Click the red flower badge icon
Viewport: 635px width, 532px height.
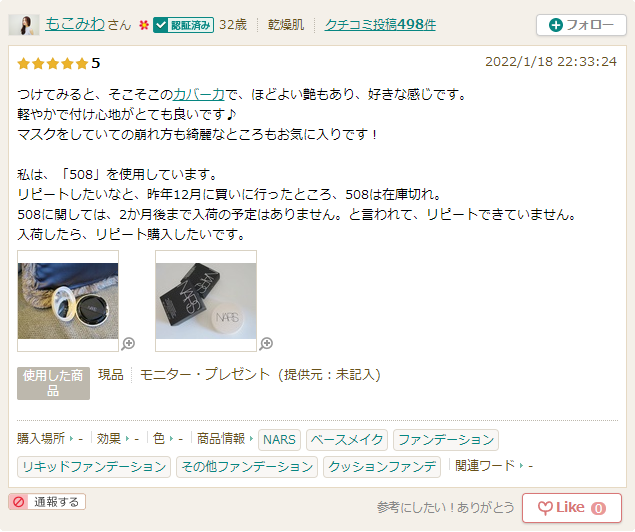tap(144, 25)
